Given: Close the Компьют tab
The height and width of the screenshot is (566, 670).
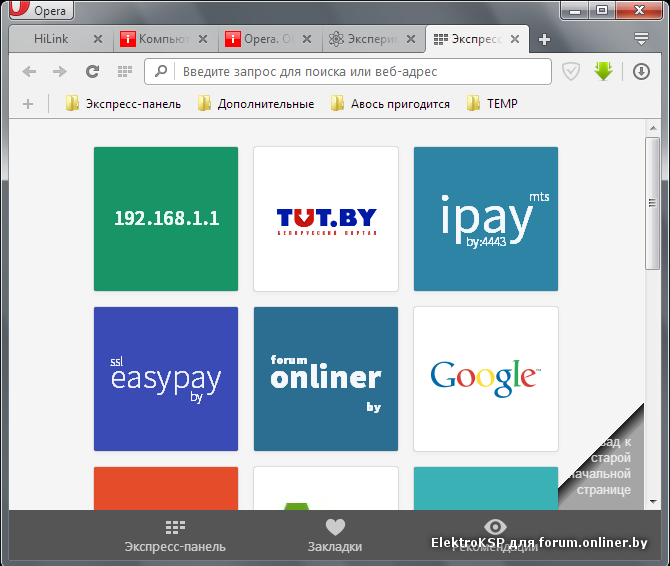Looking at the screenshot, I should [203, 39].
